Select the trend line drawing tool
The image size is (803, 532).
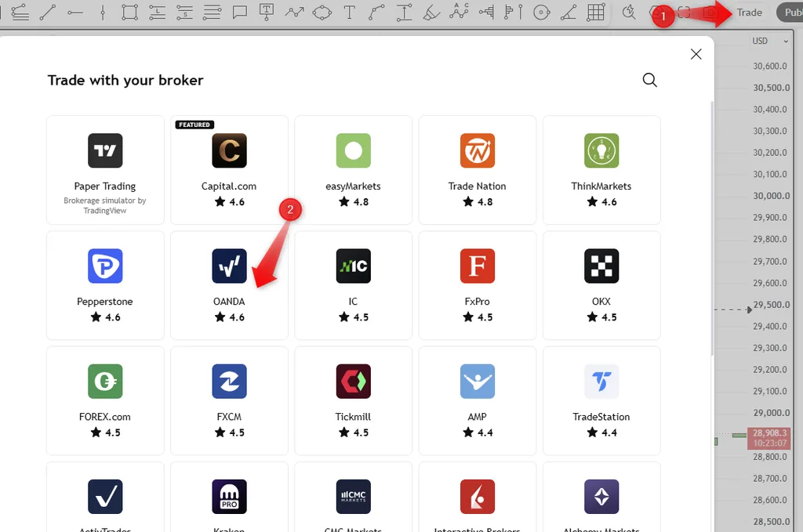[48, 13]
